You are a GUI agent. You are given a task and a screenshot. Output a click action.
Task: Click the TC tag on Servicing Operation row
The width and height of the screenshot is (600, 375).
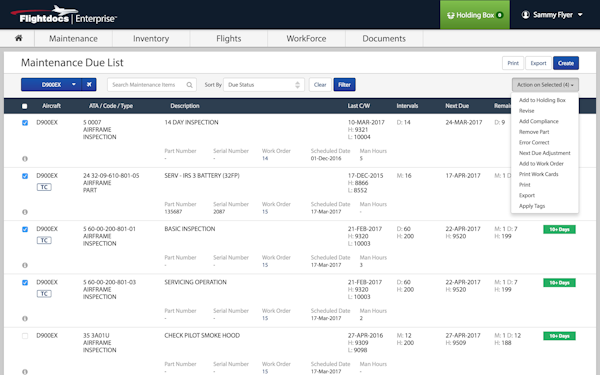click(x=44, y=293)
